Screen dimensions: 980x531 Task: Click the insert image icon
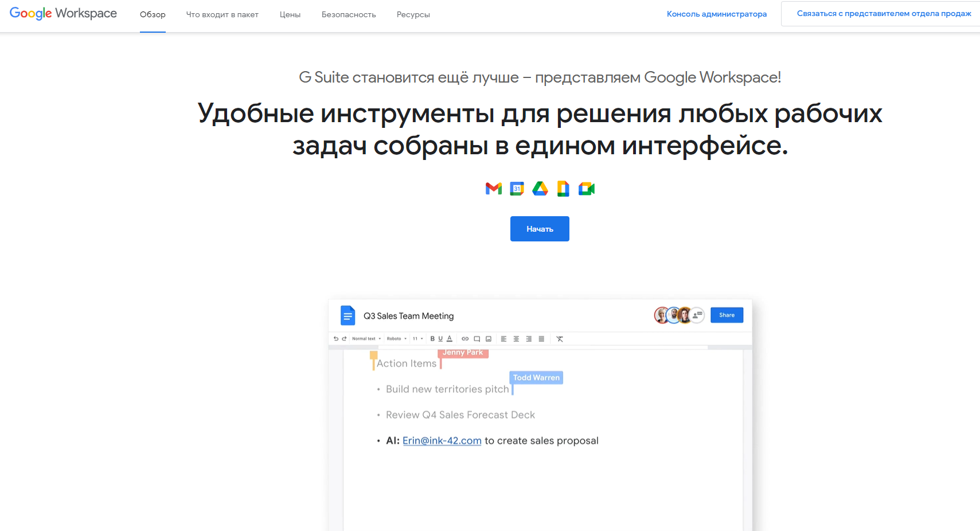pos(489,339)
